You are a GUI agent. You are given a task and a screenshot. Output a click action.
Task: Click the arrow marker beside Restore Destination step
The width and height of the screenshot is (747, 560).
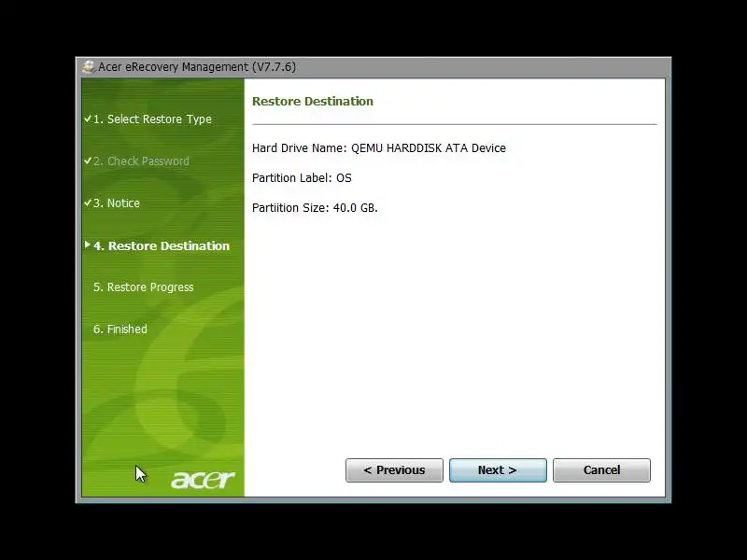point(87,245)
